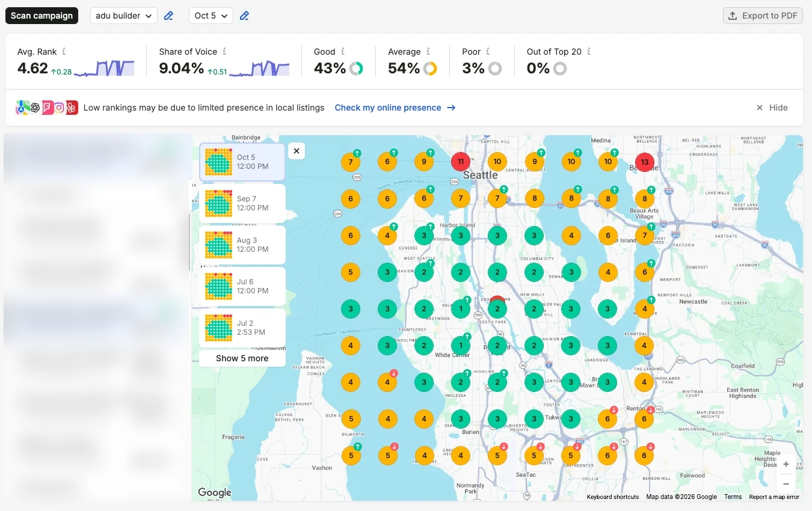Click the Avg. Rank trend sparkline
This screenshot has height=511, width=812.
click(104, 68)
